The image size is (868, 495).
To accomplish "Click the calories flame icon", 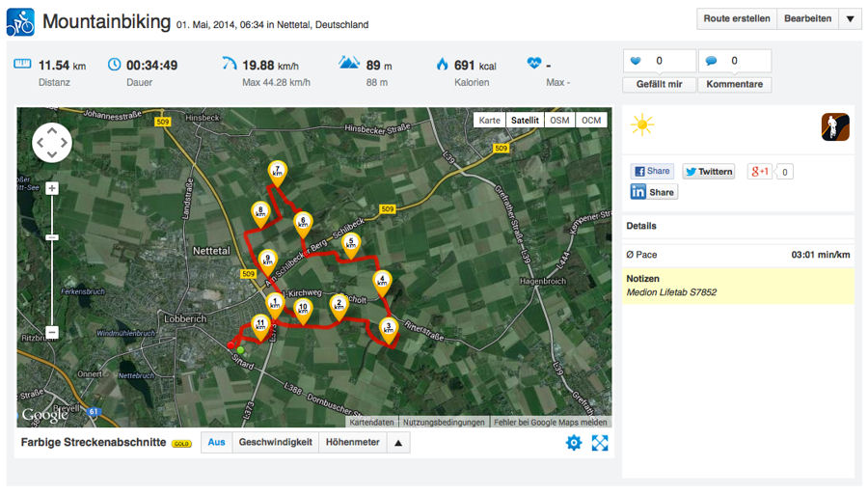I will (442, 64).
